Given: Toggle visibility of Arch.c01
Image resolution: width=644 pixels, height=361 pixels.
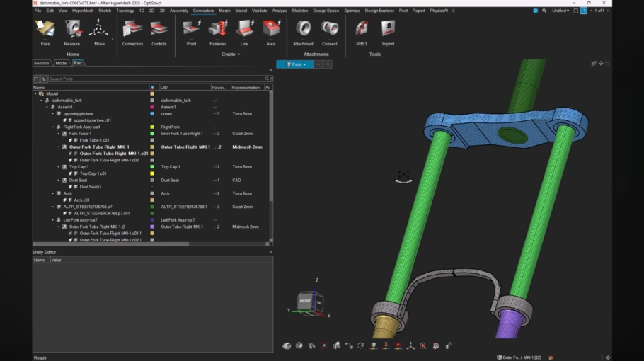Looking at the screenshot, I should [x=65, y=200].
